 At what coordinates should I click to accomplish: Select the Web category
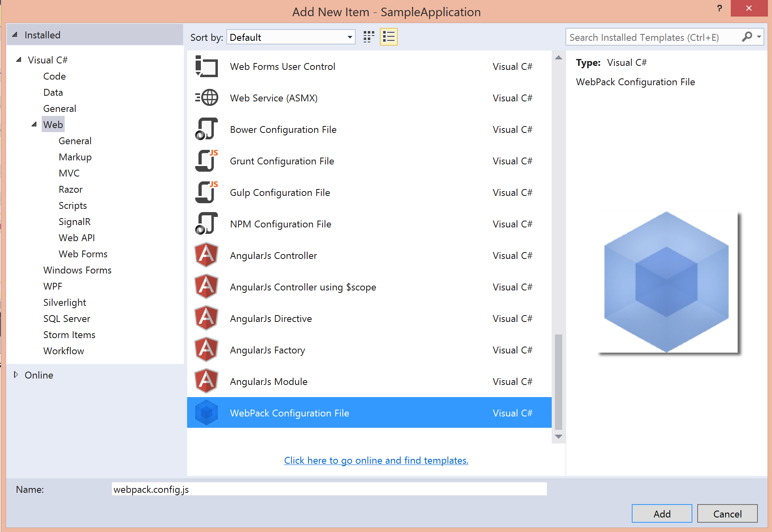pyautogui.click(x=53, y=124)
